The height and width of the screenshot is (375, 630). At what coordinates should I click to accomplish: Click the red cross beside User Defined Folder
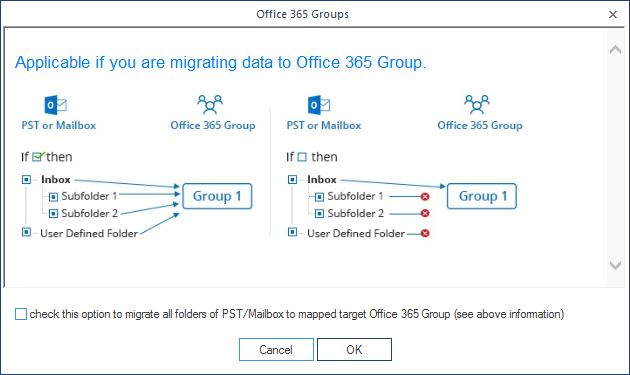pyautogui.click(x=425, y=233)
